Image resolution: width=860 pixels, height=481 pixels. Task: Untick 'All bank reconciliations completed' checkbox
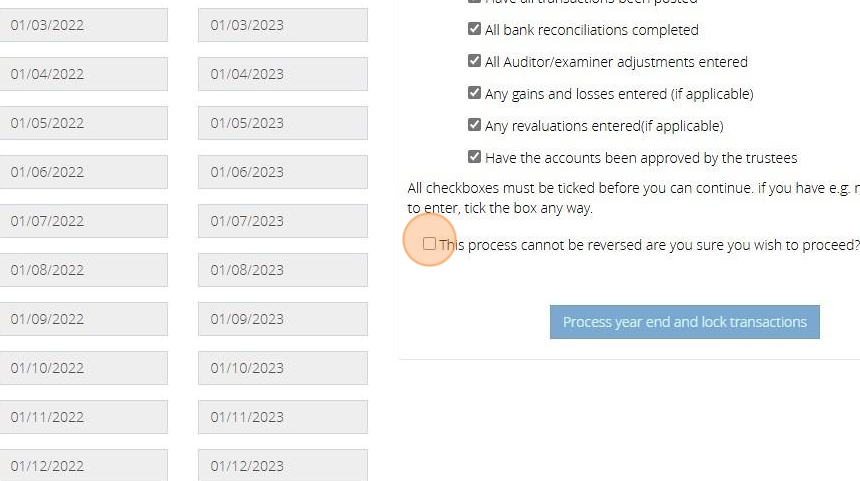474,29
